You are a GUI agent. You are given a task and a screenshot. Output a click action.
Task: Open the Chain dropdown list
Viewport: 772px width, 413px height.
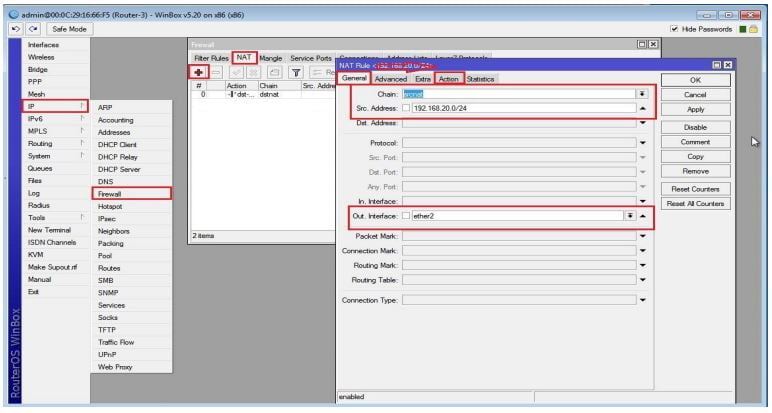642,93
